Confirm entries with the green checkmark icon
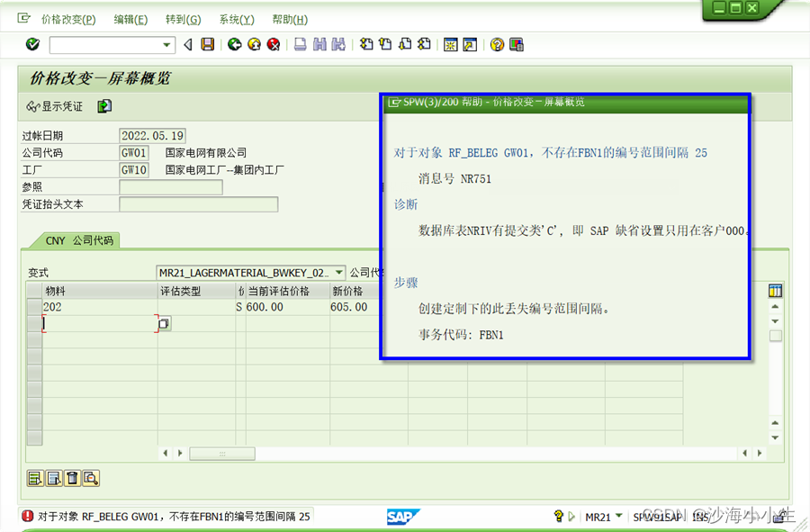 (x=33, y=44)
